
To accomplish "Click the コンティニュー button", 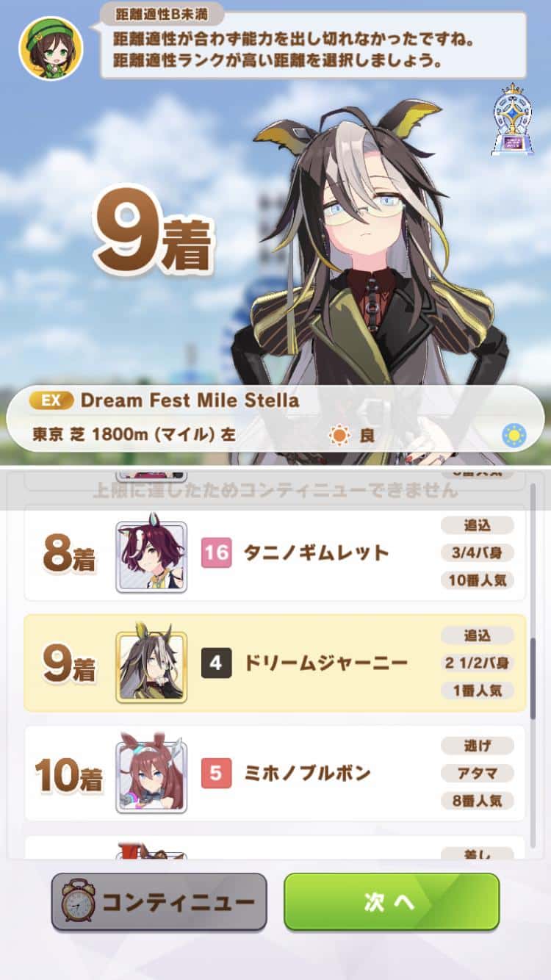I will click(159, 901).
